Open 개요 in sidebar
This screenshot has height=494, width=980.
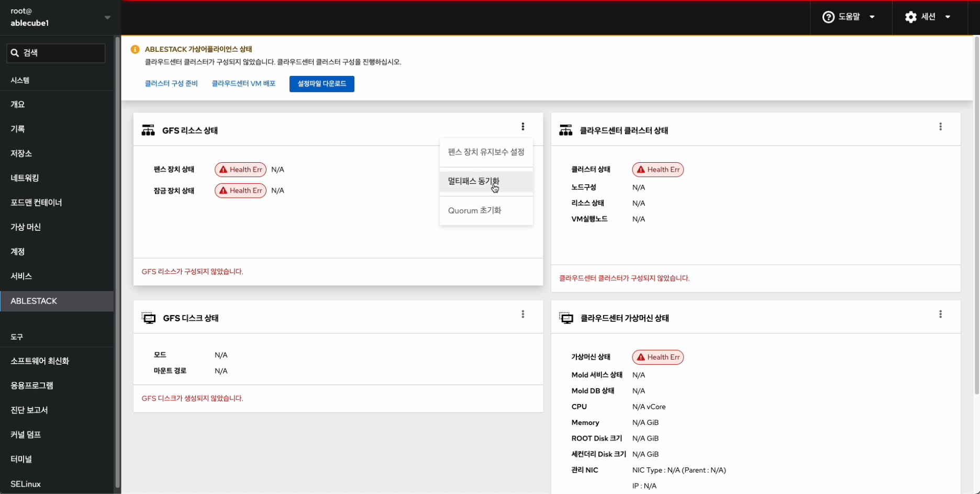57,104
